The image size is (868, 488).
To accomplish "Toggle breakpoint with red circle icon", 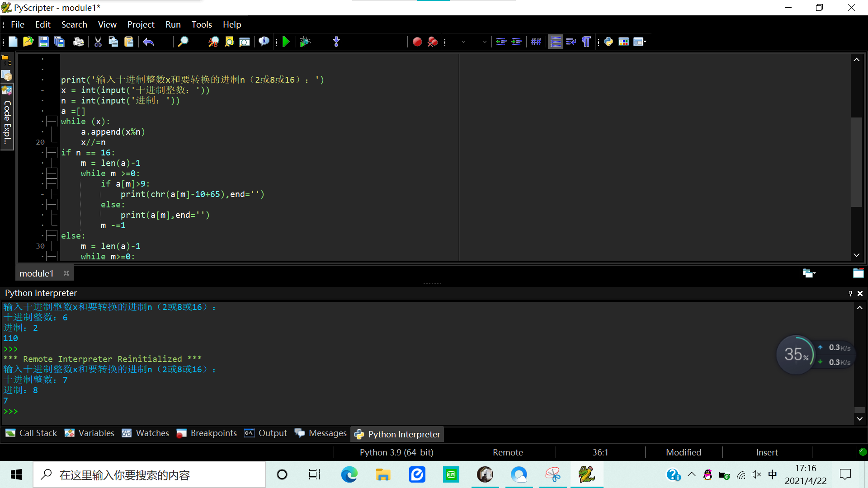I will click(417, 42).
